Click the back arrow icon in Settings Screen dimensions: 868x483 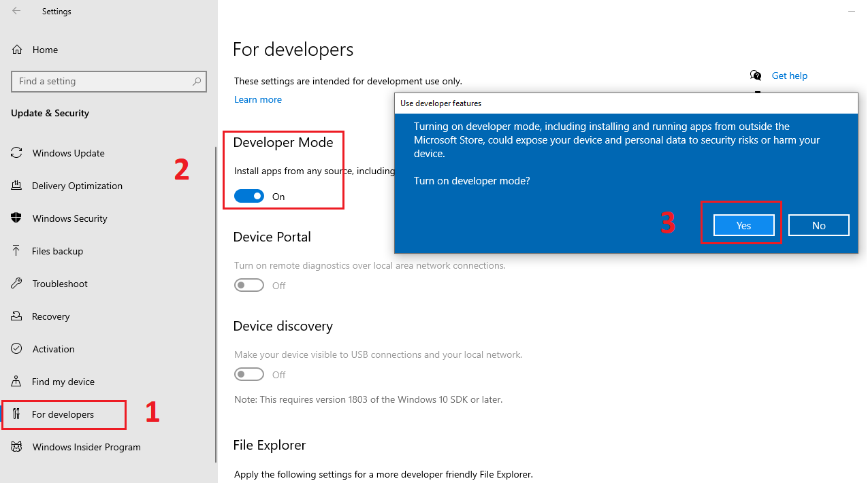point(16,11)
